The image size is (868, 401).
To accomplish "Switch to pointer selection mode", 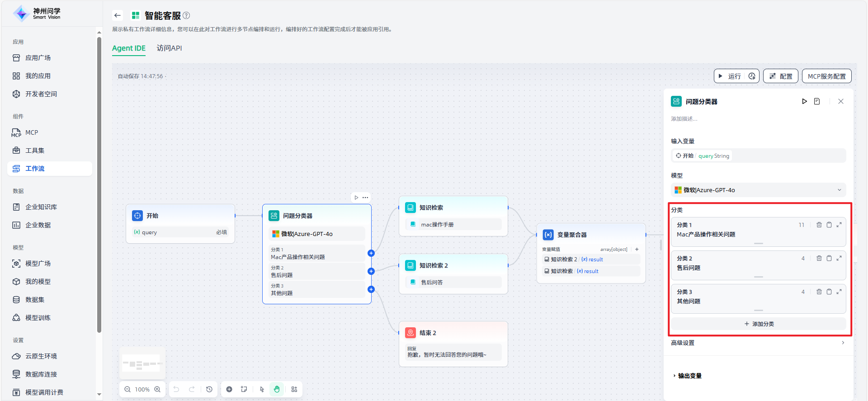I will (x=262, y=389).
